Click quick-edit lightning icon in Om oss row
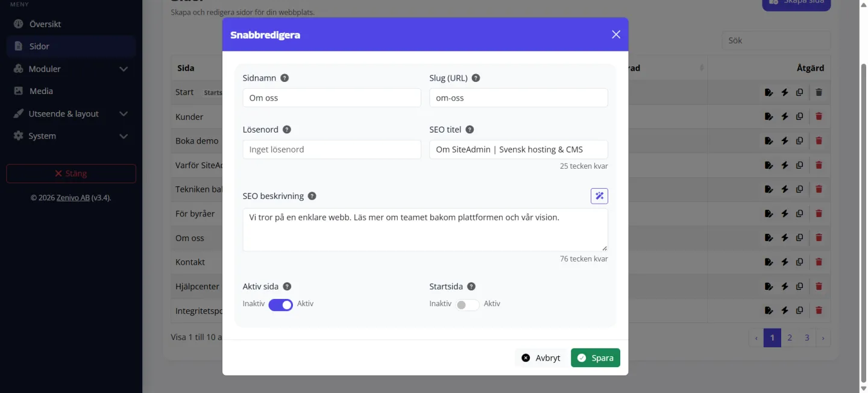 tap(785, 237)
